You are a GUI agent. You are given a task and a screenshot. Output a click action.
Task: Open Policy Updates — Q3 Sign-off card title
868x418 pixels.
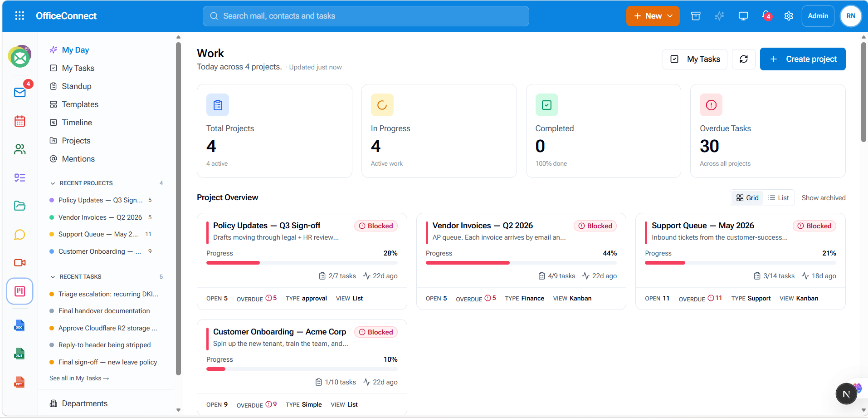point(267,226)
